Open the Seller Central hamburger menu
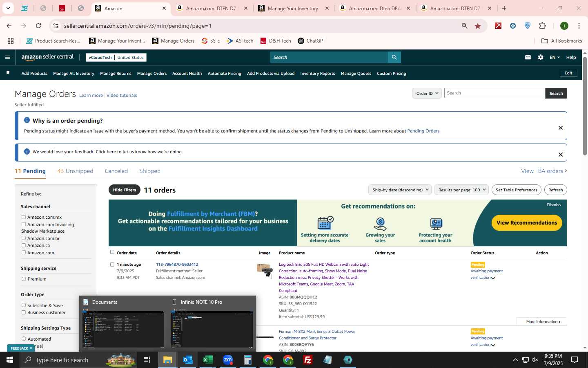588x368 pixels. pyautogui.click(x=8, y=57)
